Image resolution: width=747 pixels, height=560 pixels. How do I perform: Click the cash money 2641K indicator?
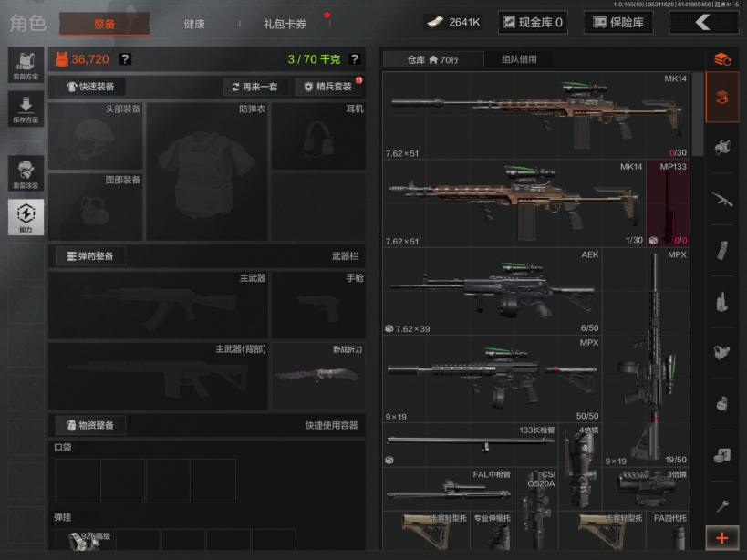453,23
